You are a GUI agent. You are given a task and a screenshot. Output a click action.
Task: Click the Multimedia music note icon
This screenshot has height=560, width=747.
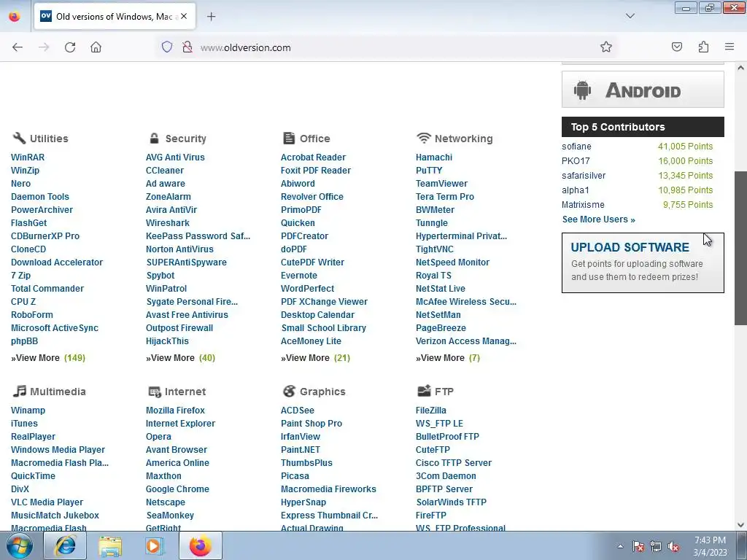(20, 391)
